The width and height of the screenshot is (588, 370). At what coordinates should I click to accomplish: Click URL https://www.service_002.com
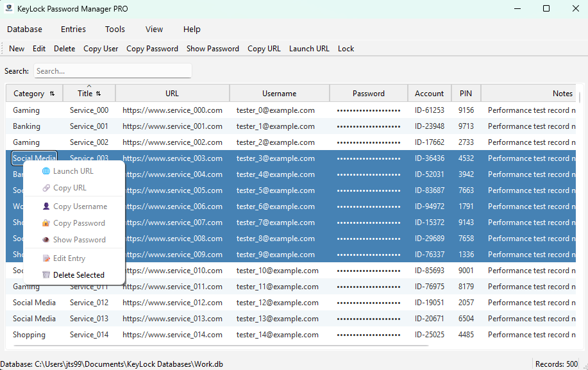pyautogui.click(x=172, y=142)
